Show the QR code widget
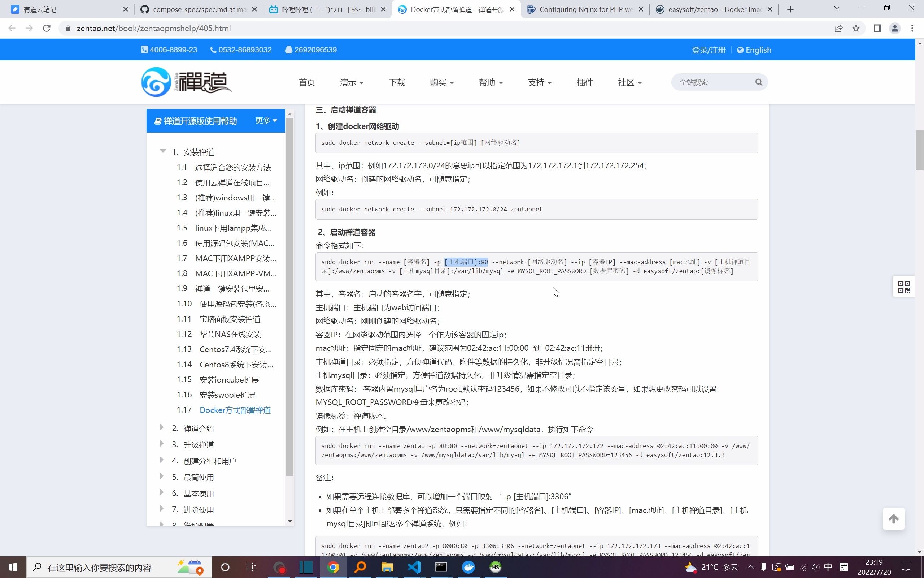 (x=904, y=287)
